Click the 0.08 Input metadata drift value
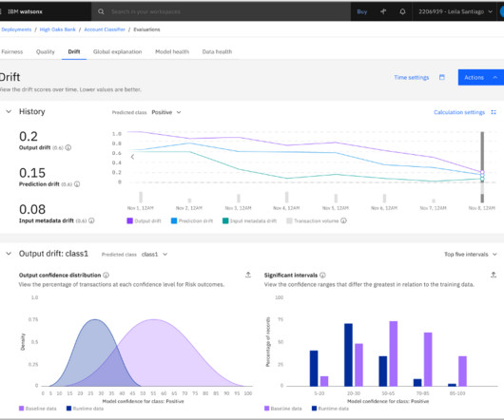 (x=32, y=209)
